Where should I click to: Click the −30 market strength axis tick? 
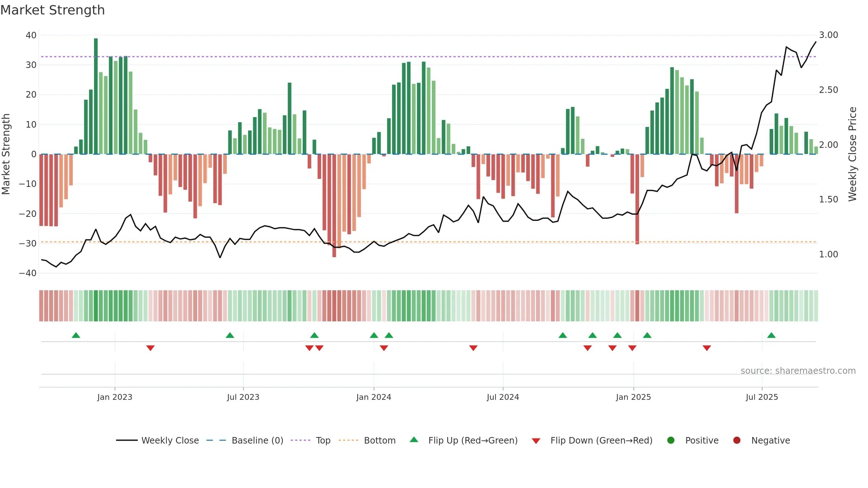(x=28, y=243)
